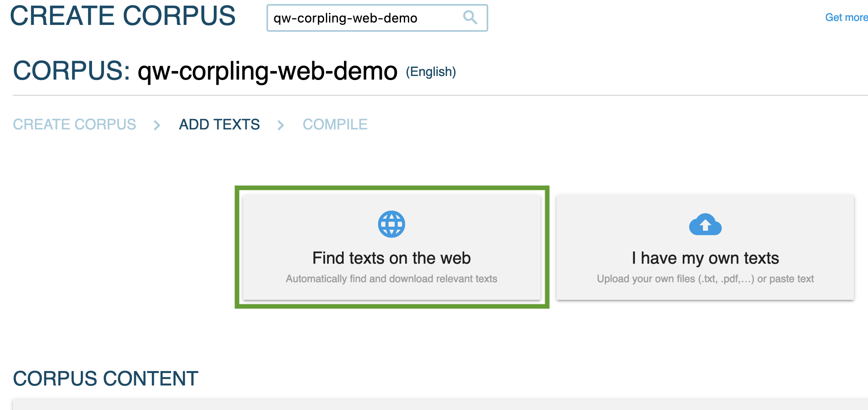The image size is (868, 410).
Task: Click the cloud upload icon
Action: pos(705,224)
